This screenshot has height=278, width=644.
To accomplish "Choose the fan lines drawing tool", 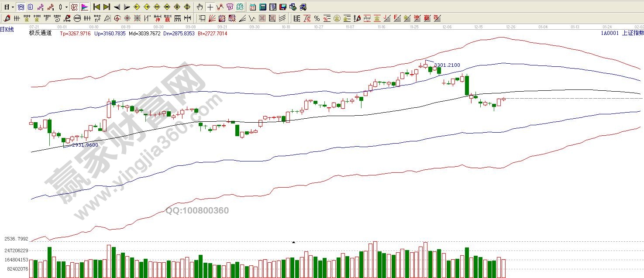I will (212, 18).
